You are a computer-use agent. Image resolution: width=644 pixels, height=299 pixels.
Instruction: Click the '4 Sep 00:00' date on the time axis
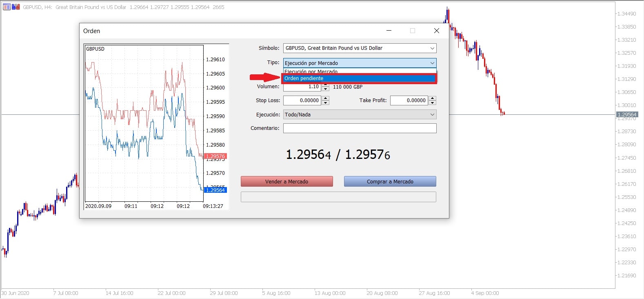point(485,293)
